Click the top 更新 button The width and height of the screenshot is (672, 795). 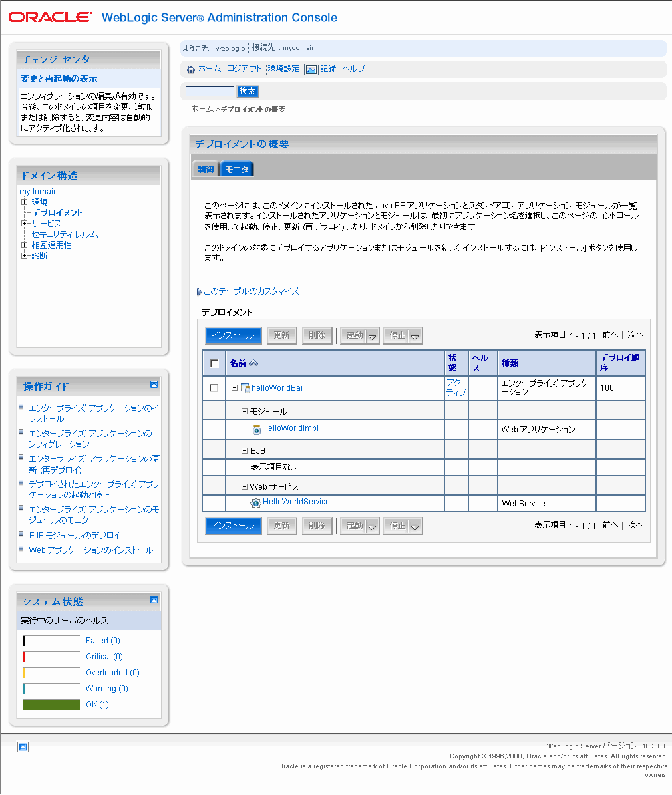281,335
